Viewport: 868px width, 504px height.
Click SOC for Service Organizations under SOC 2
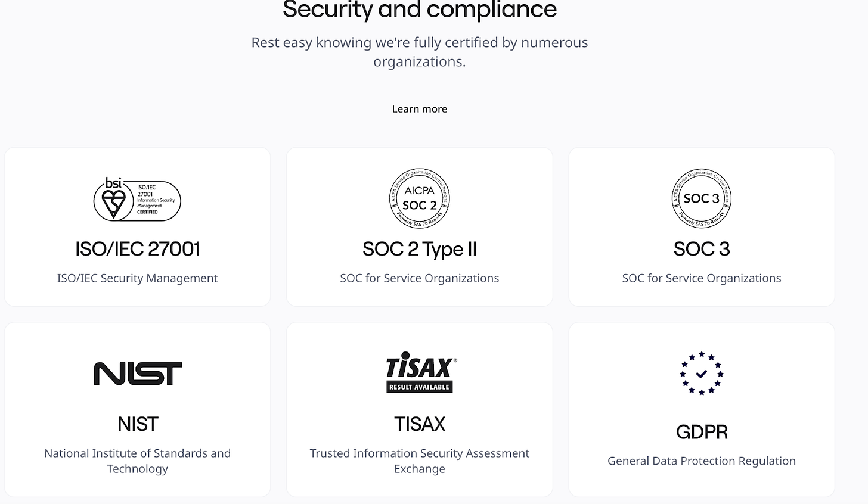420,278
